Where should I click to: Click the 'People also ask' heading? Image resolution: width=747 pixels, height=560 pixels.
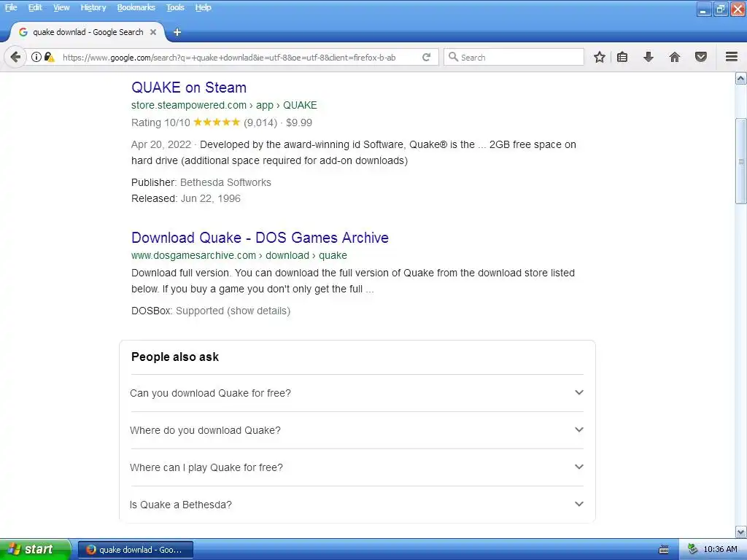175,357
